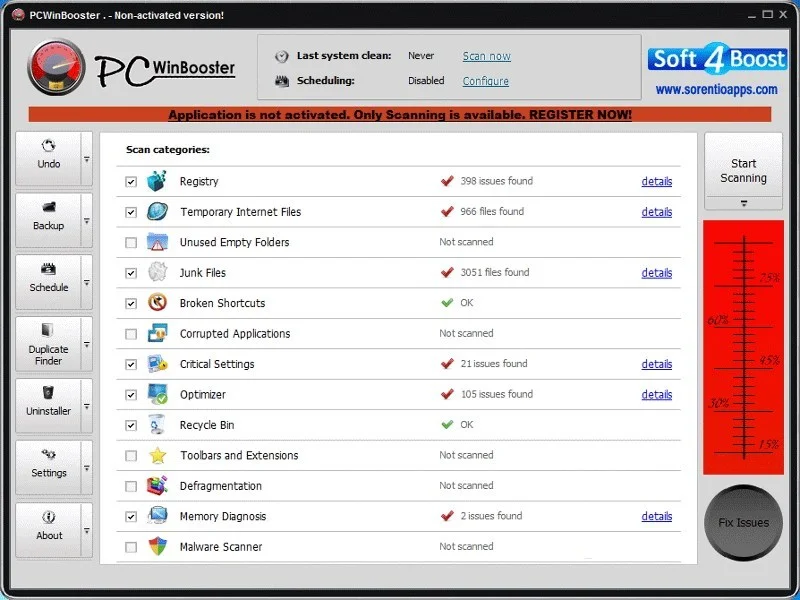Viewport: 800px width, 600px height.
Task: Expand the Schedule button dropdown arrow
Action: [x=87, y=282]
